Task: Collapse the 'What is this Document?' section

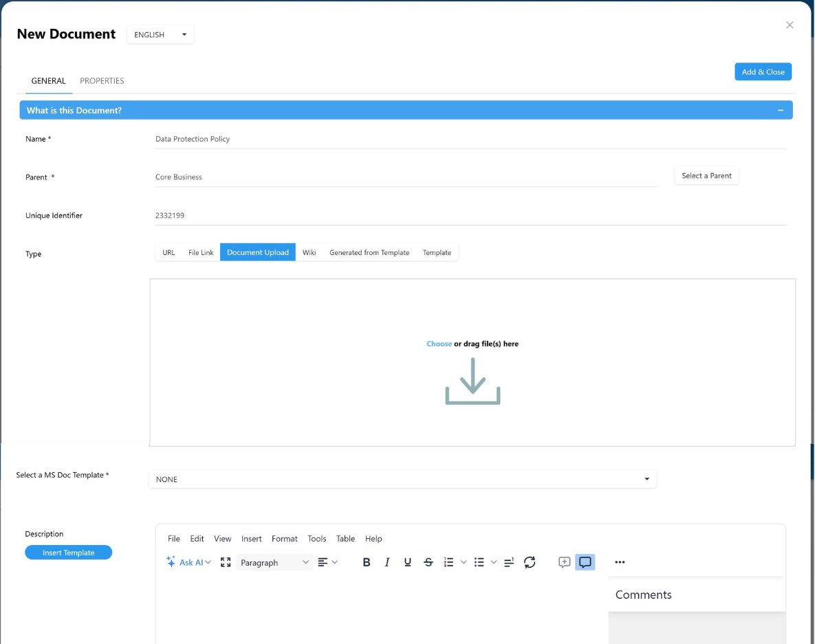Action: tap(780, 110)
